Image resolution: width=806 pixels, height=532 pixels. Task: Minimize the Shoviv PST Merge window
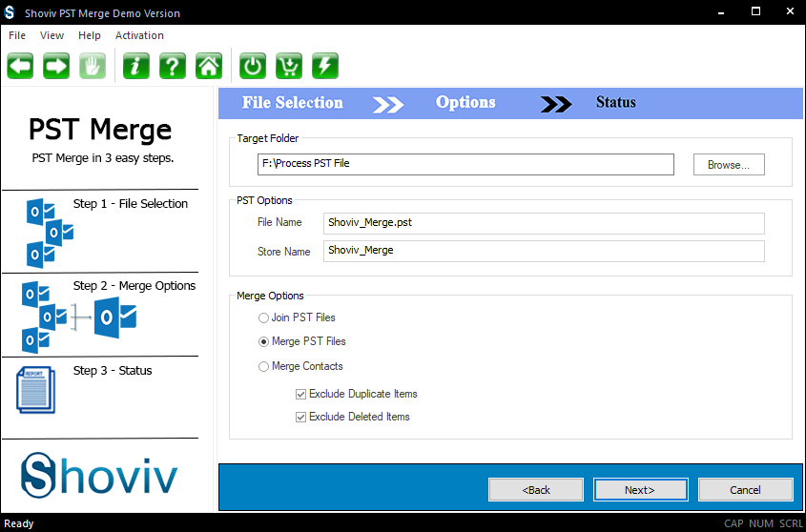[721, 11]
